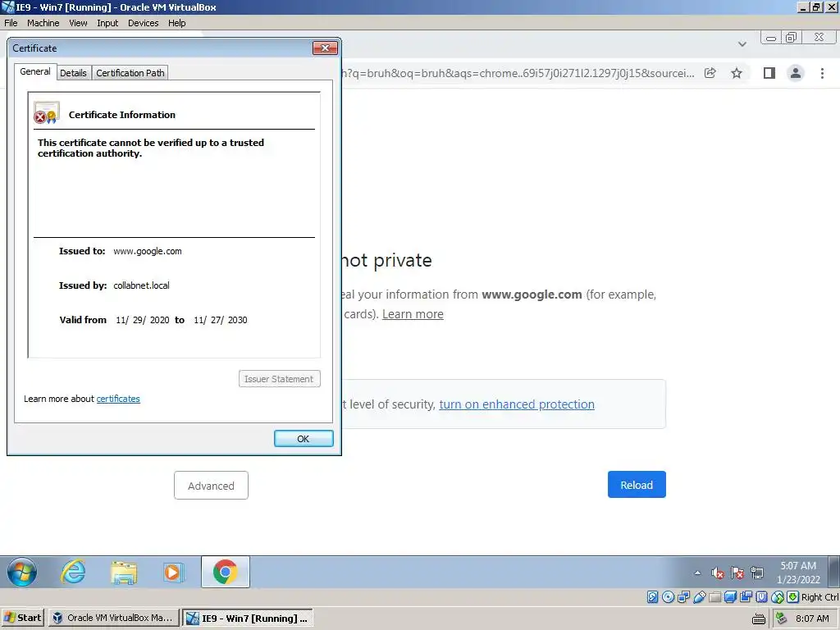Switch to Chrome in guest taskbar
840x630 pixels.
[x=225, y=572]
